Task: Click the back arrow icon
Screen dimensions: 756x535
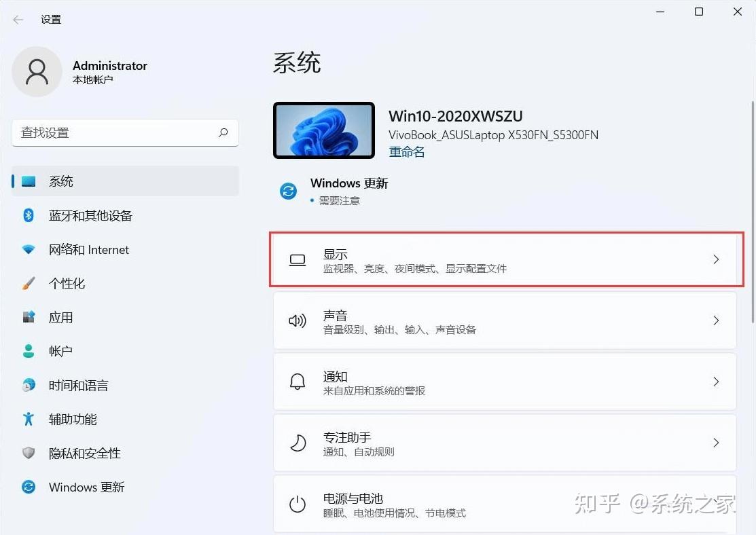Action: [x=18, y=20]
